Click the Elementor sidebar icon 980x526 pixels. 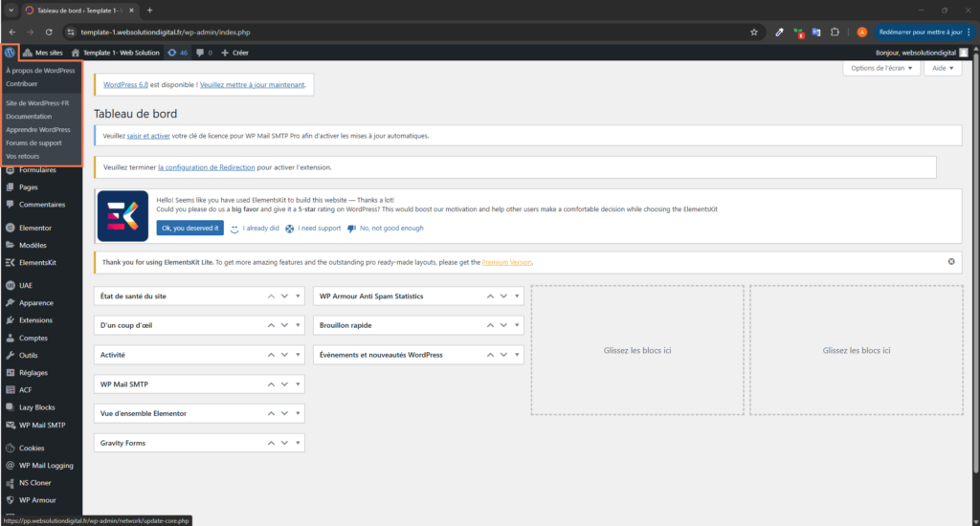[10, 229]
